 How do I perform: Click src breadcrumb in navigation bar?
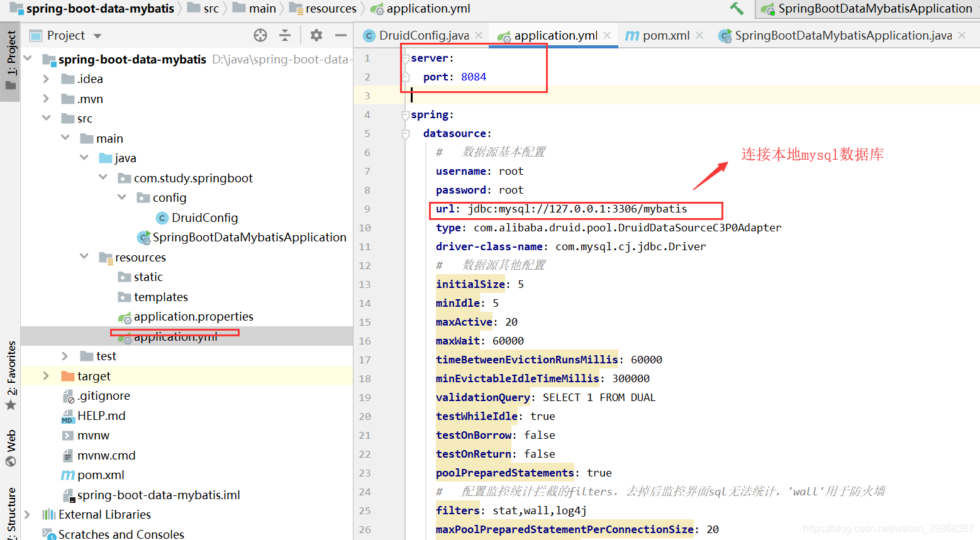[x=203, y=9]
